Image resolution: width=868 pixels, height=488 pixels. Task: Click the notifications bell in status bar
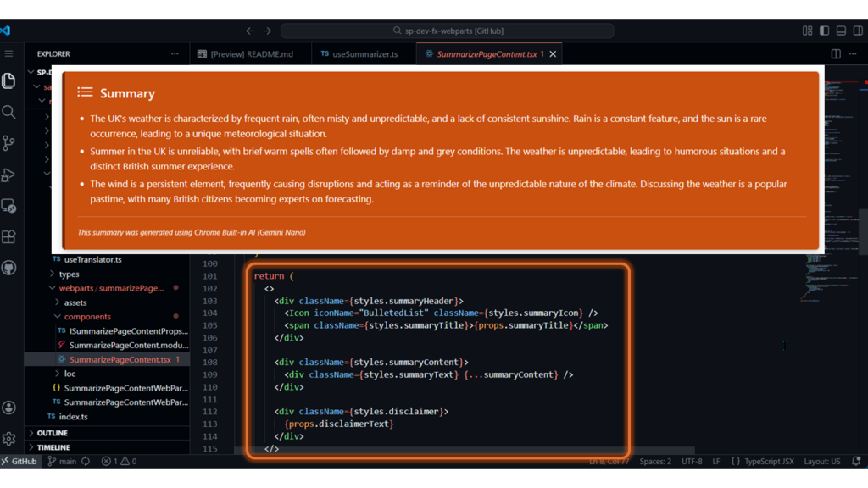coord(856,462)
